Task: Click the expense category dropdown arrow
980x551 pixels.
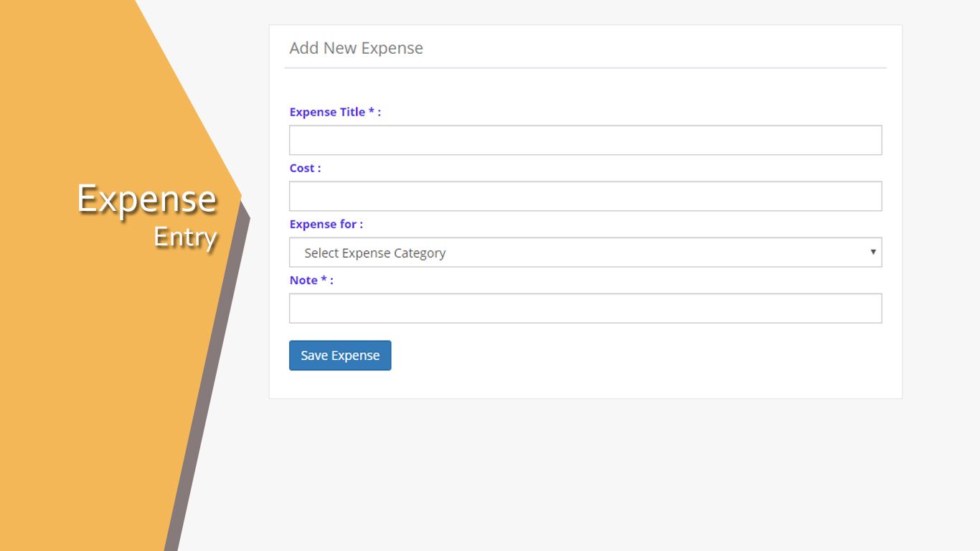Action: pyautogui.click(x=872, y=253)
